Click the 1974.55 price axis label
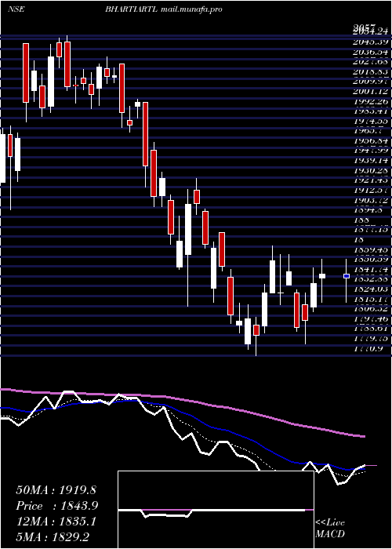Screen dimensions: 392x549 pyautogui.click(x=371, y=122)
